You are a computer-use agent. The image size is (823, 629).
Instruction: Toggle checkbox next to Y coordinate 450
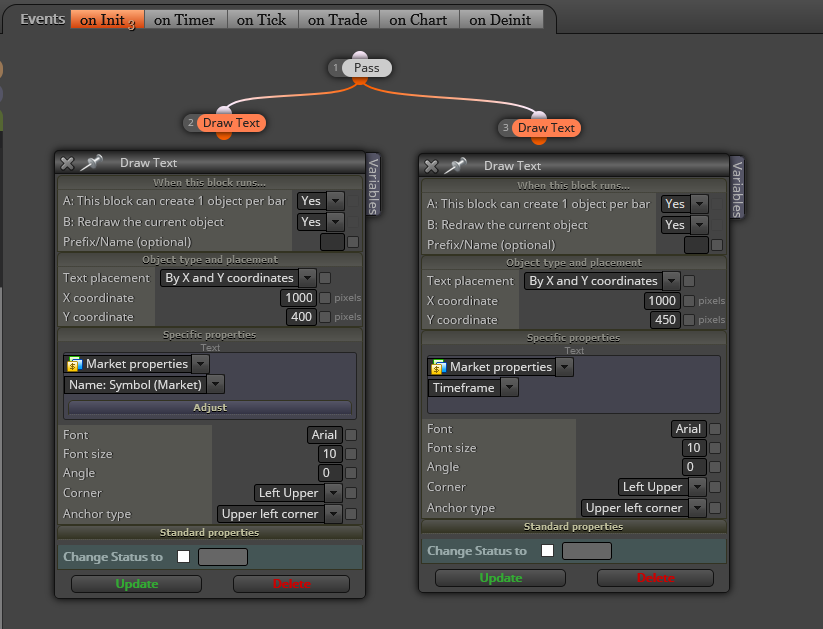[689, 320]
